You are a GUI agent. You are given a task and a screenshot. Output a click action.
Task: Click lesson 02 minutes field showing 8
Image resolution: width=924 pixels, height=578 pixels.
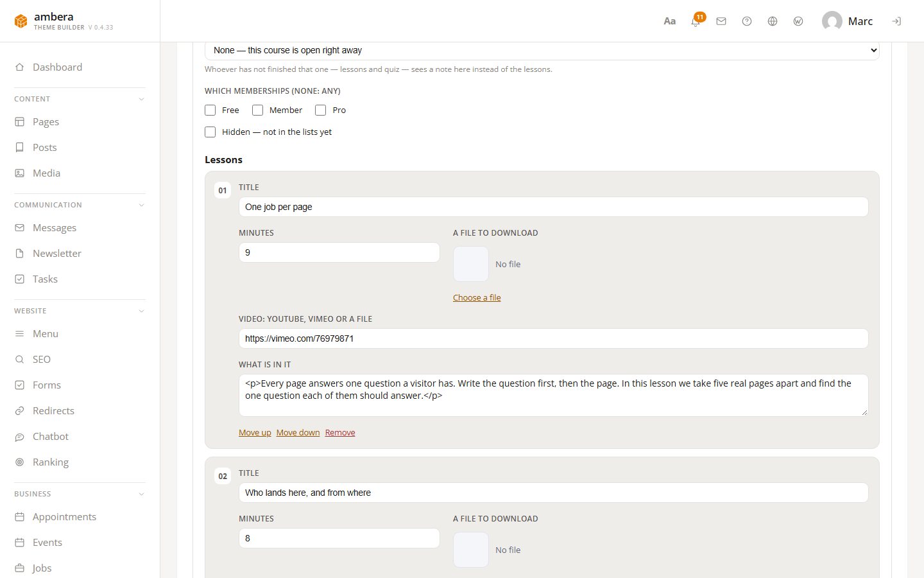click(339, 538)
